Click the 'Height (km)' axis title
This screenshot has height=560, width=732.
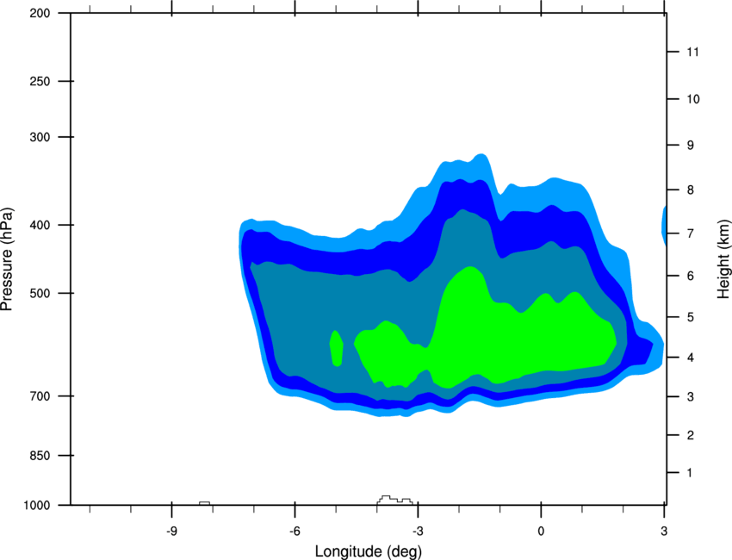point(723,259)
